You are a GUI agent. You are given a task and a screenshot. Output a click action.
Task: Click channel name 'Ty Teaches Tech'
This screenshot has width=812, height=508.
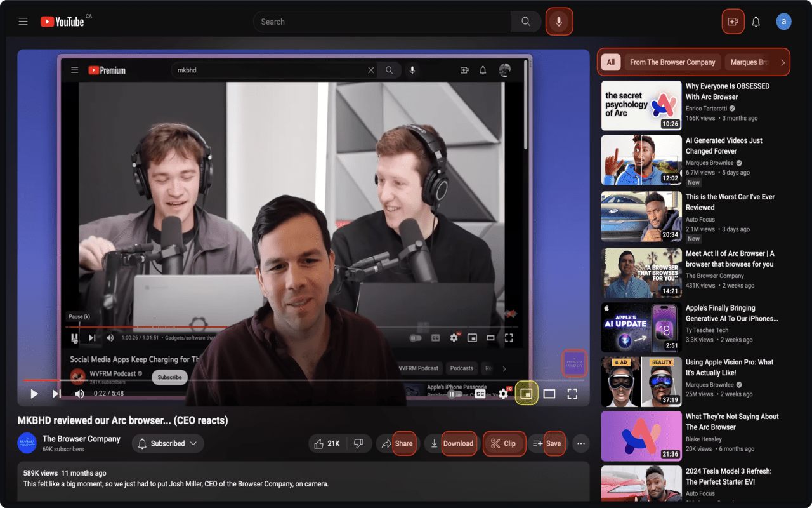tap(707, 330)
